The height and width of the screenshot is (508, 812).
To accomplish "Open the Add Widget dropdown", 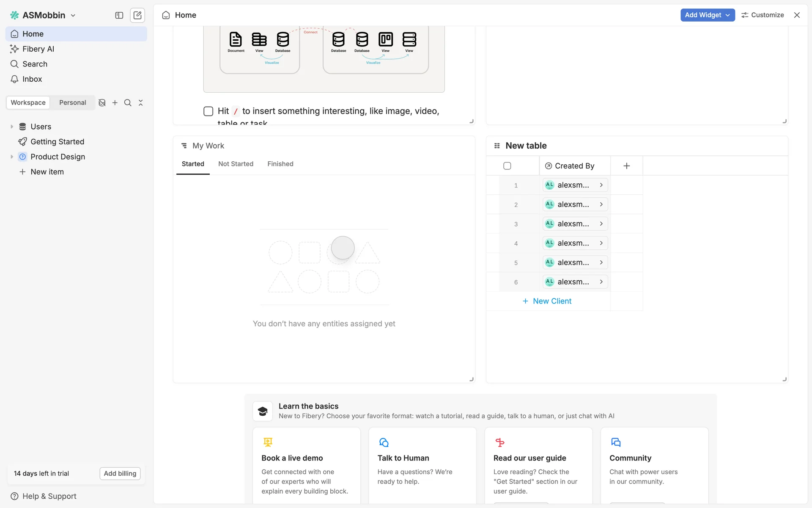I will point(707,15).
